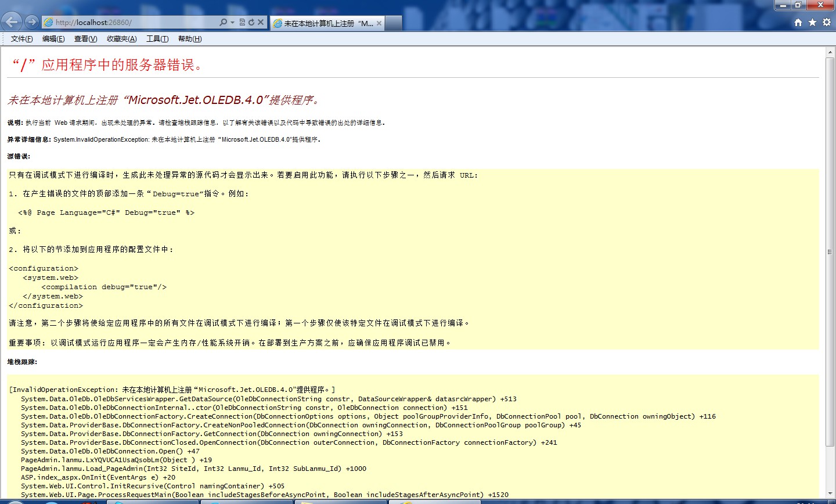Image resolution: width=836 pixels, height=504 pixels.
Task: Click the search magnifier in address bar
Action: [223, 22]
